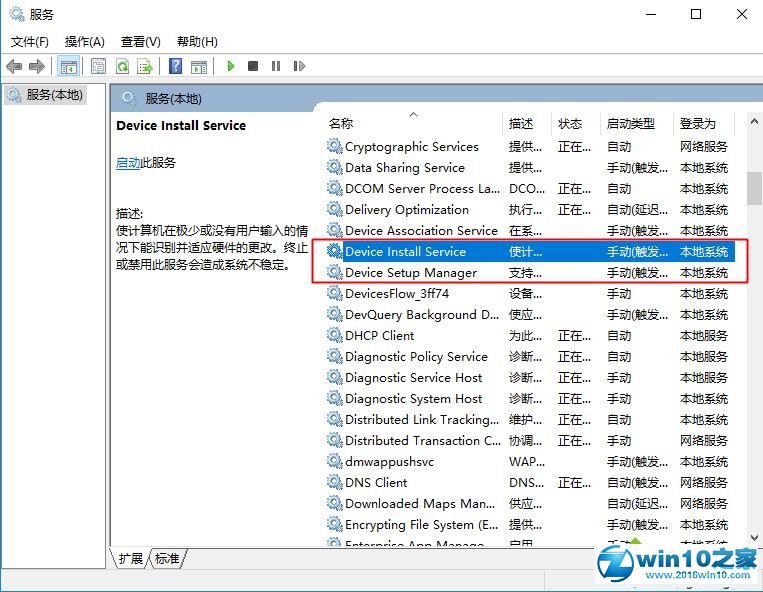
Task: Click the green Start Service play icon
Action: pyautogui.click(x=231, y=66)
